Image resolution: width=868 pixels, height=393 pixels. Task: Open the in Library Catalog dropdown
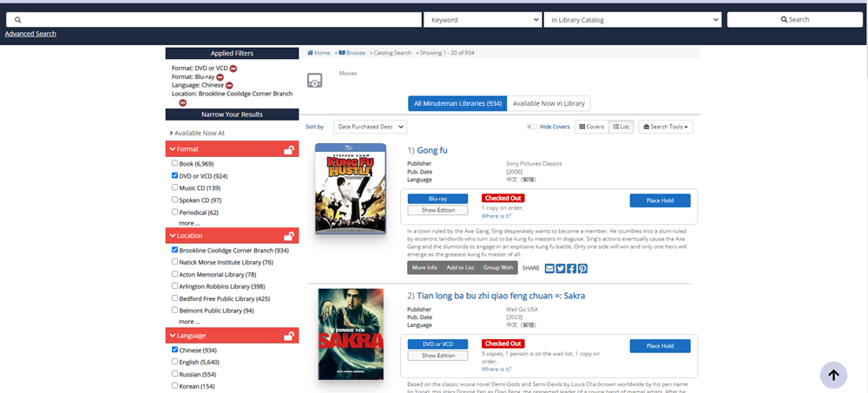point(633,20)
